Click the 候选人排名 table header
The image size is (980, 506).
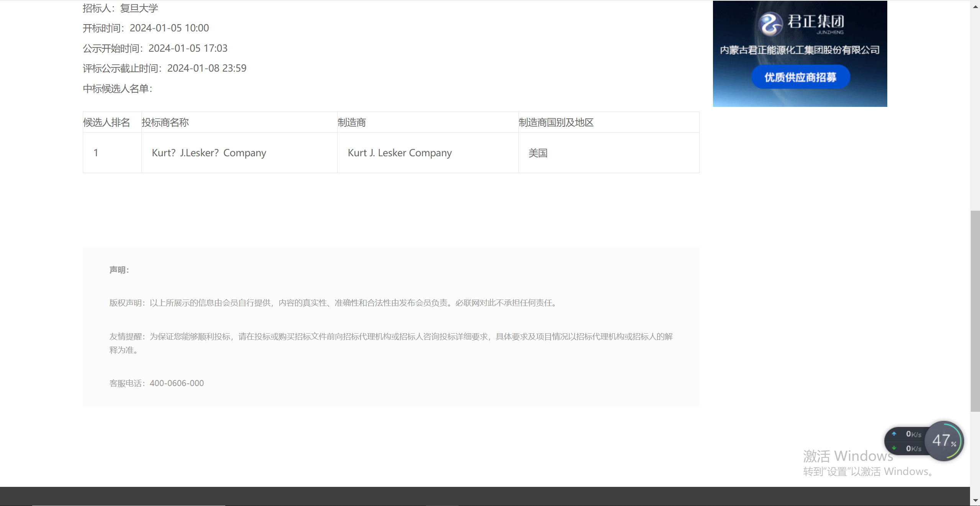(x=107, y=123)
